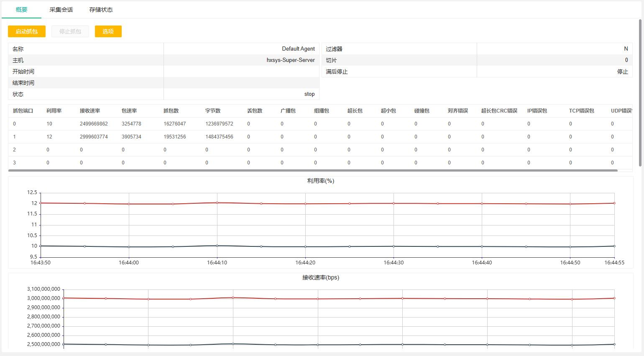
Task: Click red line point at 16:44:10 in 利用率 chart
Action: click(217, 202)
